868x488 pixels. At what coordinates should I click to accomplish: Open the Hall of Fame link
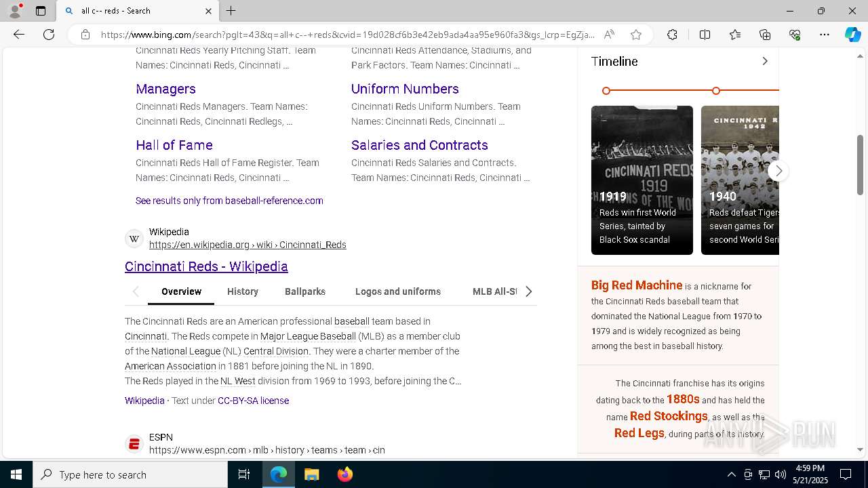click(174, 145)
